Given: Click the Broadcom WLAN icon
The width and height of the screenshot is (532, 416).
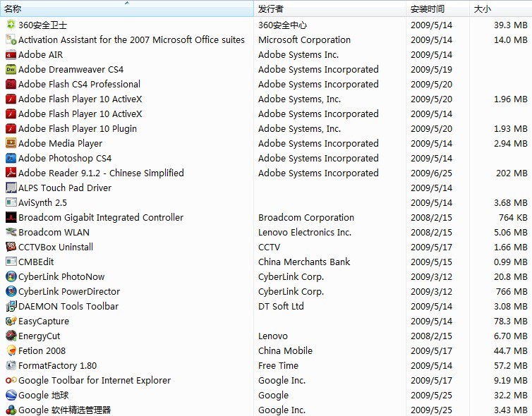Looking at the screenshot, I should 11,232.
